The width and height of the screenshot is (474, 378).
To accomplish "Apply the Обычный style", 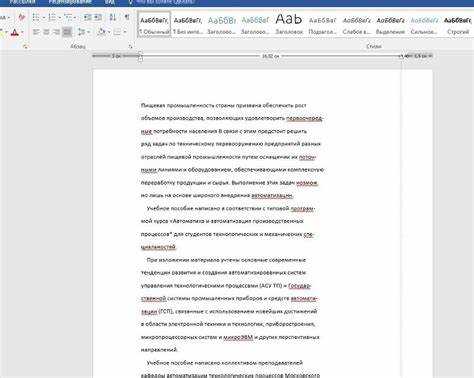I will tap(154, 24).
